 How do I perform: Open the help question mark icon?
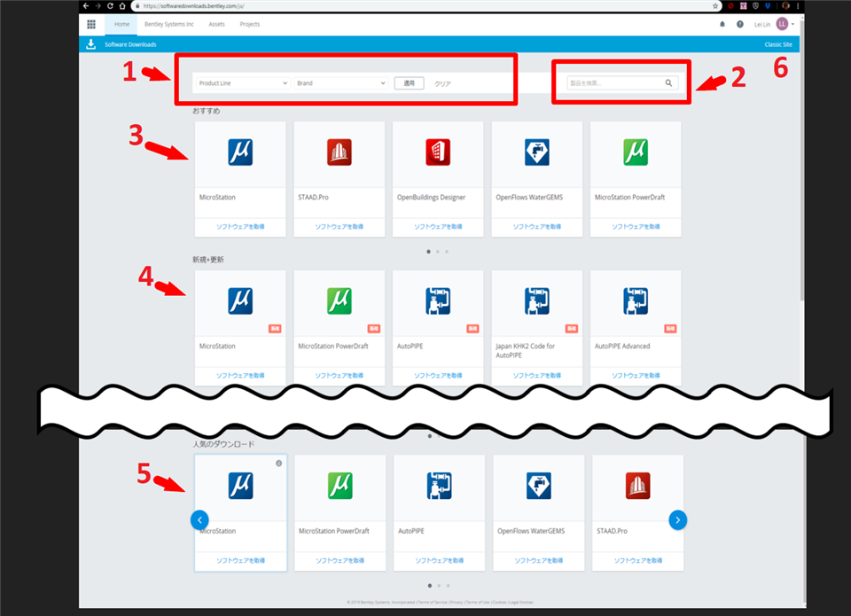[x=739, y=25]
